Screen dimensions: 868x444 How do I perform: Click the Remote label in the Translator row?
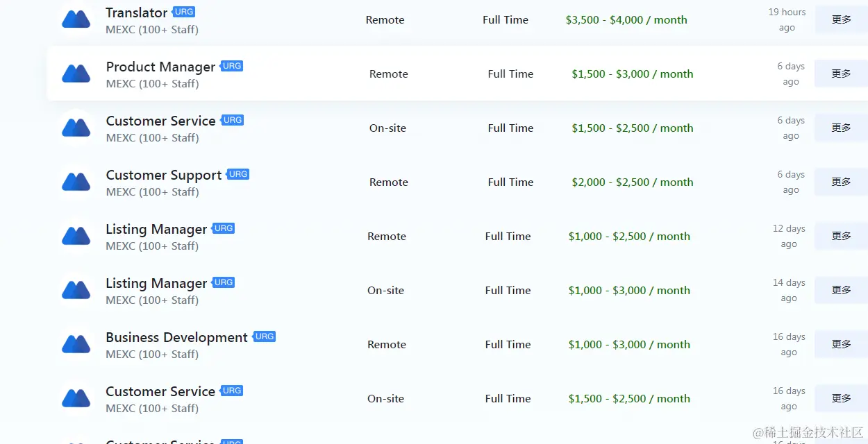[x=385, y=20]
